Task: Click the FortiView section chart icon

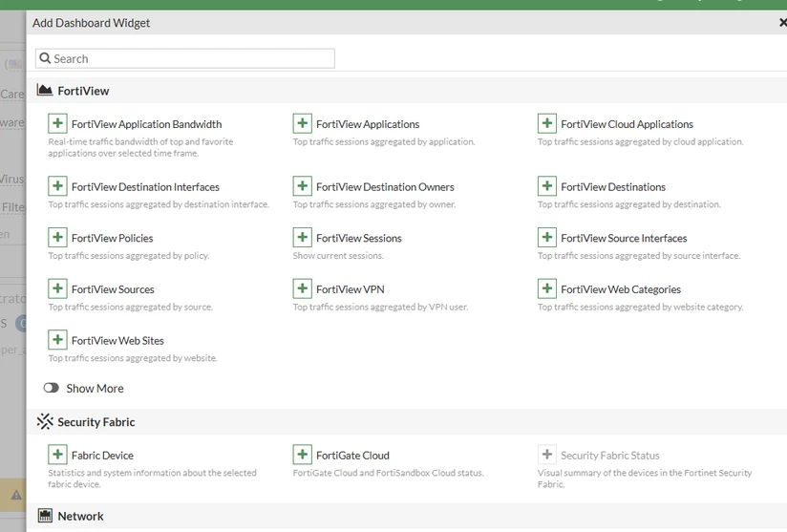Action: coord(45,91)
